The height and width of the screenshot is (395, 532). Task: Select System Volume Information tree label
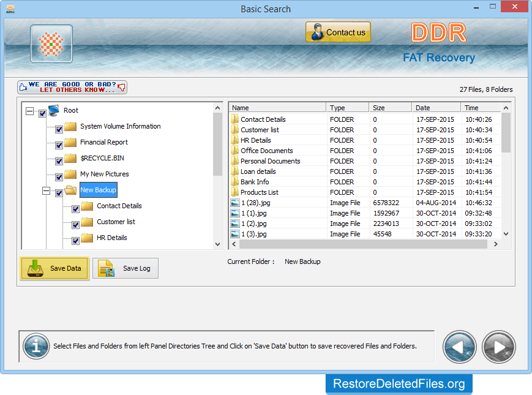click(x=121, y=126)
